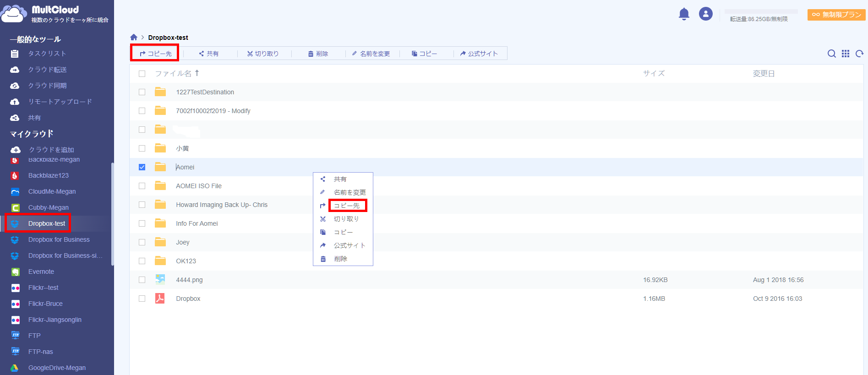Screen dimensions: 868x375
Task: Select Dropbox-test cloud in sidebar
Action: (x=47, y=223)
